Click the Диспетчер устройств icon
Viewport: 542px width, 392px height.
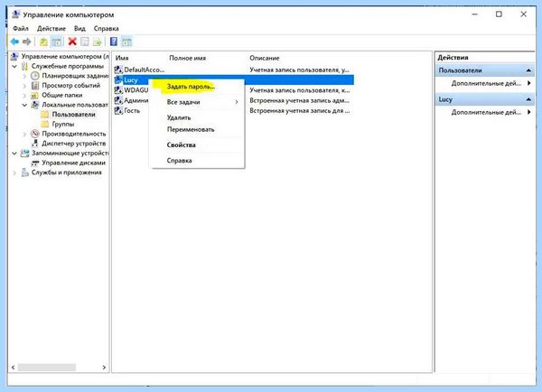pos(35,143)
